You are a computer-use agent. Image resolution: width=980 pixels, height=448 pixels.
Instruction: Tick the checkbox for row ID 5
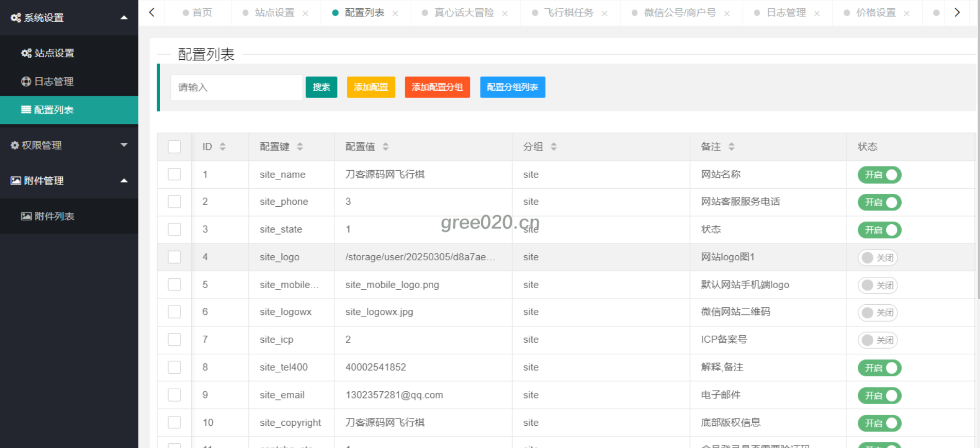coord(174,285)
